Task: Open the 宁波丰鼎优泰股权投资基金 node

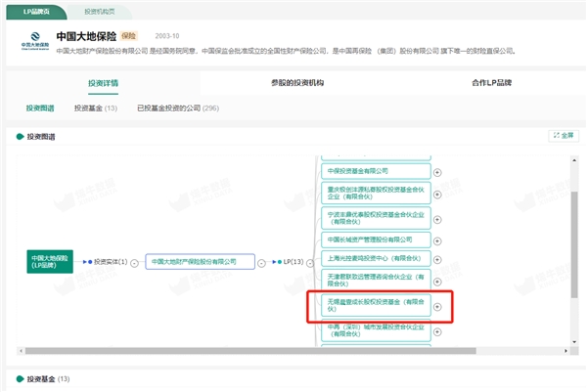Action: [x=376, y=218]
